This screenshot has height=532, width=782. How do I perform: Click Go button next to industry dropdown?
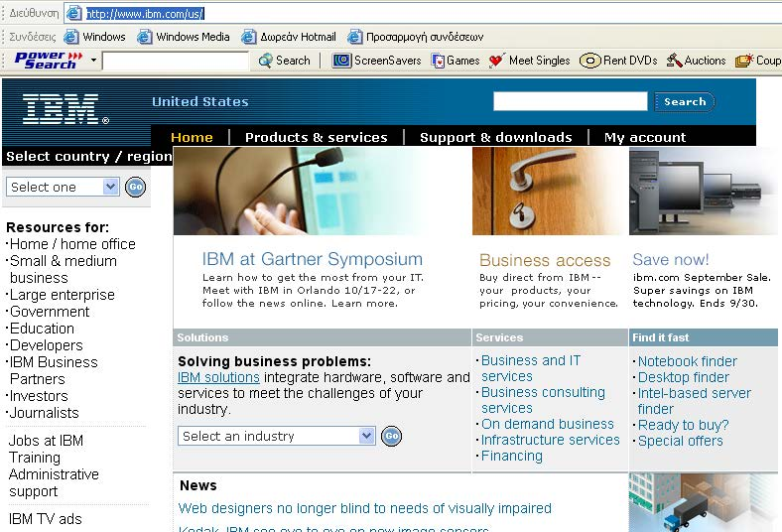pyautogui.click(x=392, y=437)
